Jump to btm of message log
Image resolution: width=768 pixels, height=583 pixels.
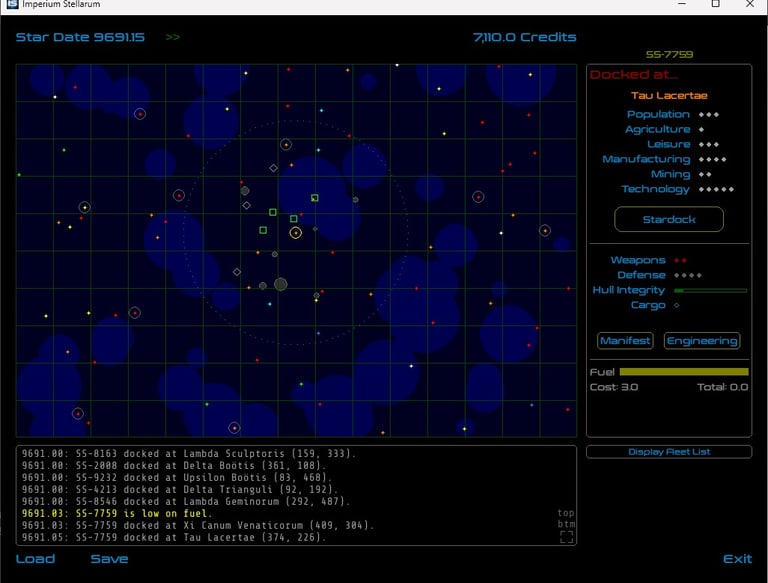tap(566, 524)
